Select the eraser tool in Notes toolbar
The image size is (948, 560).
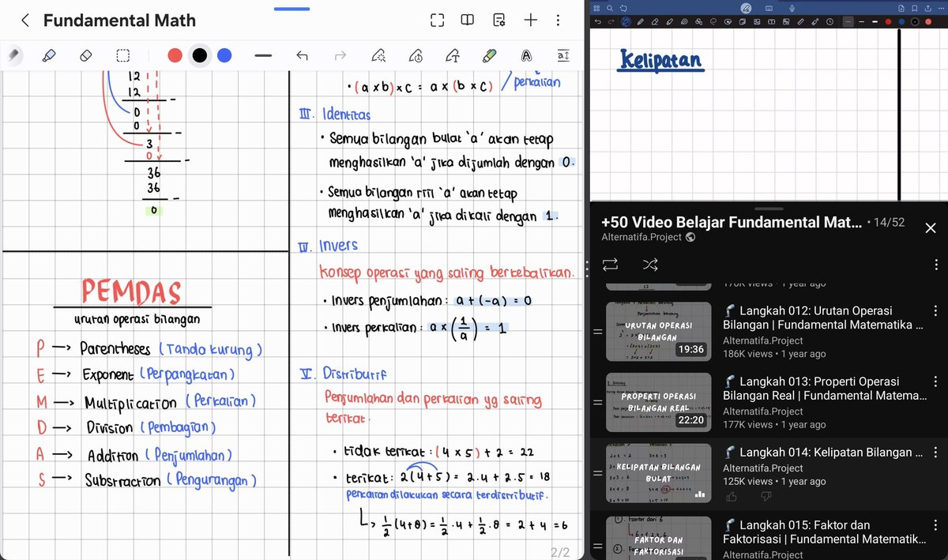86,55
